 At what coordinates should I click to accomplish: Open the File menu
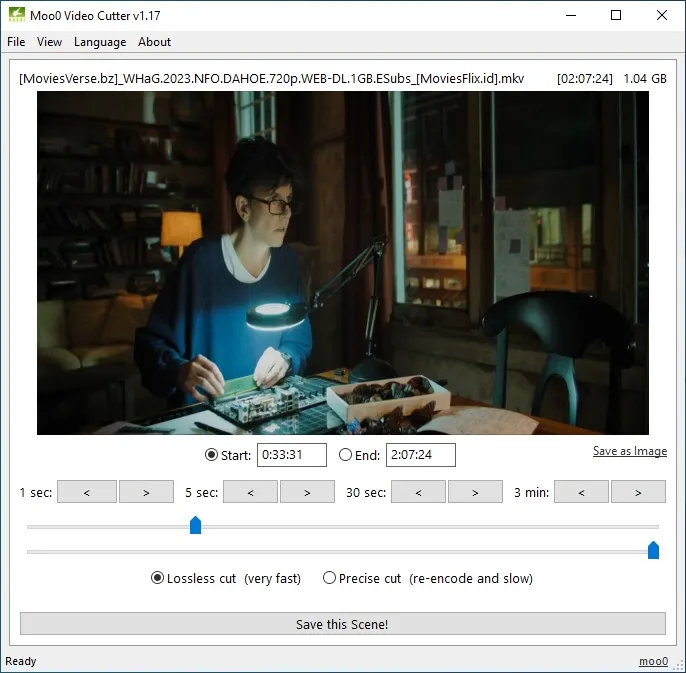tap(16, 42)
